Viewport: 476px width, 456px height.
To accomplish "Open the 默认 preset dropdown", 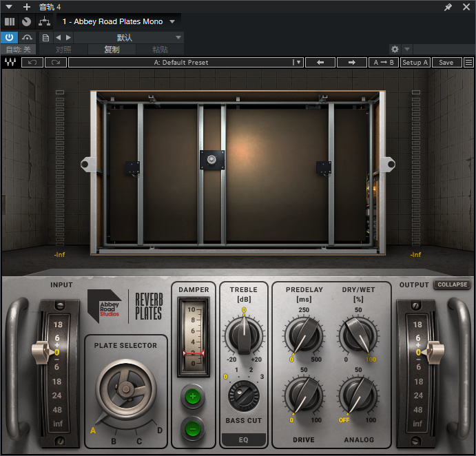I will (x=129, y=38).
